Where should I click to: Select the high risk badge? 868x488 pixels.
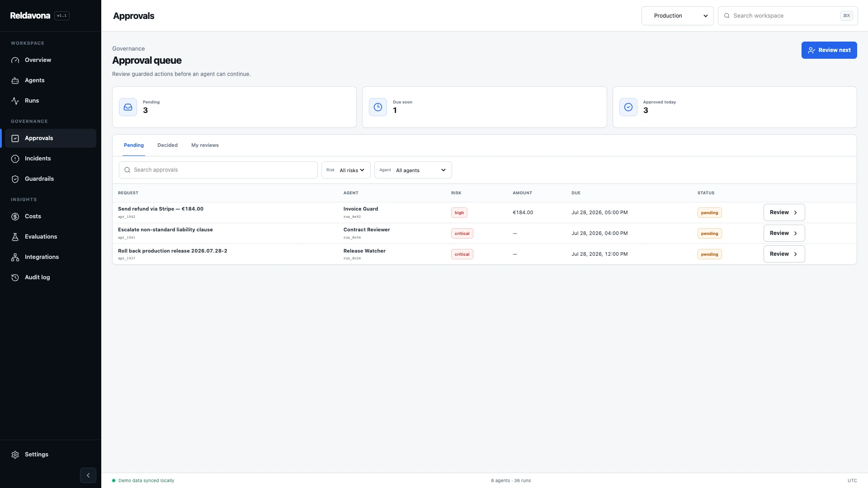[459, 213]
